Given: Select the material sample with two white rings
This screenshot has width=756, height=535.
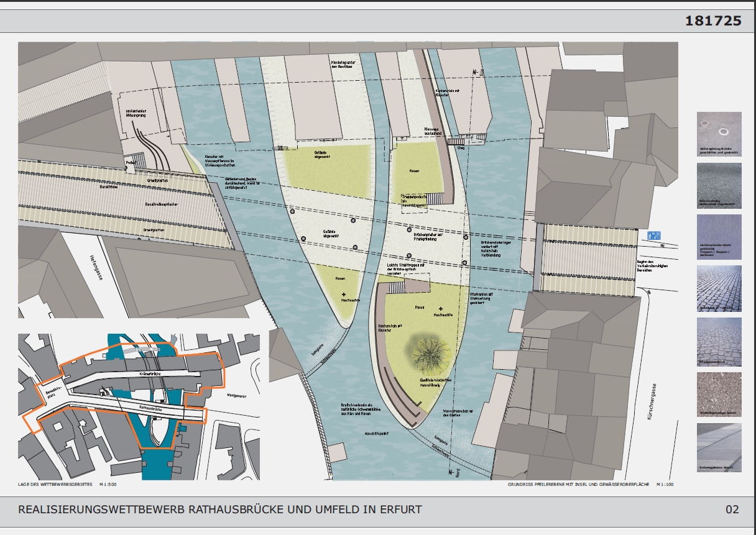Looking at the screenshot, I should click(719, 134).
